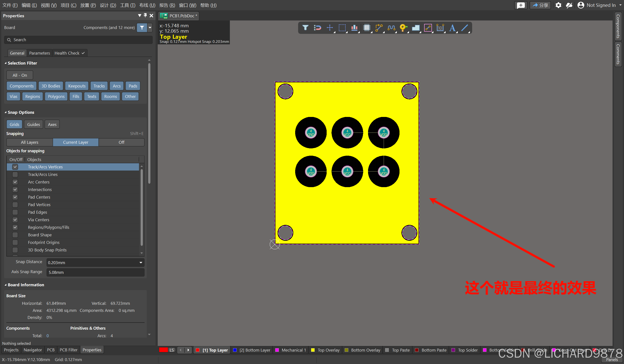Check the Board Shape snapping option
Viewport: 624px width, 364px height.
coord(15,235)
